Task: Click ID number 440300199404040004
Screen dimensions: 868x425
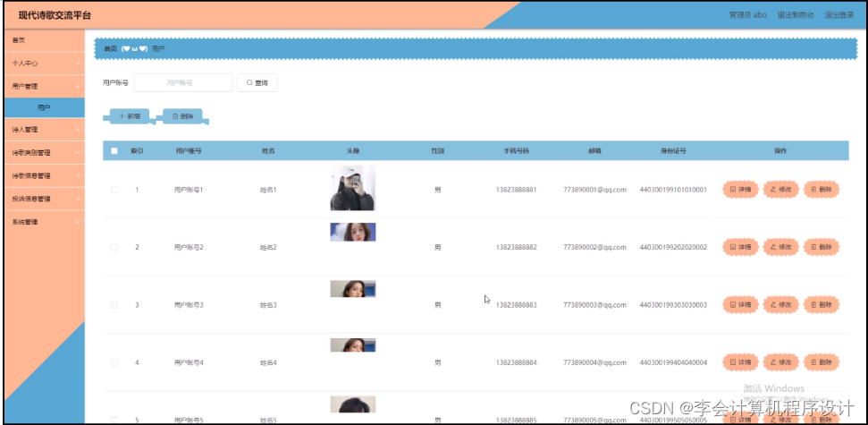Action: coord(673,362)
